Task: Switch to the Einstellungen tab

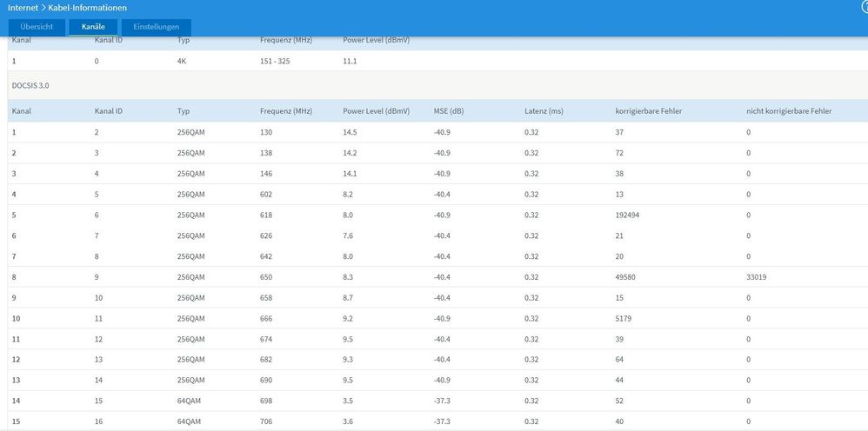Action: point(156,27)
